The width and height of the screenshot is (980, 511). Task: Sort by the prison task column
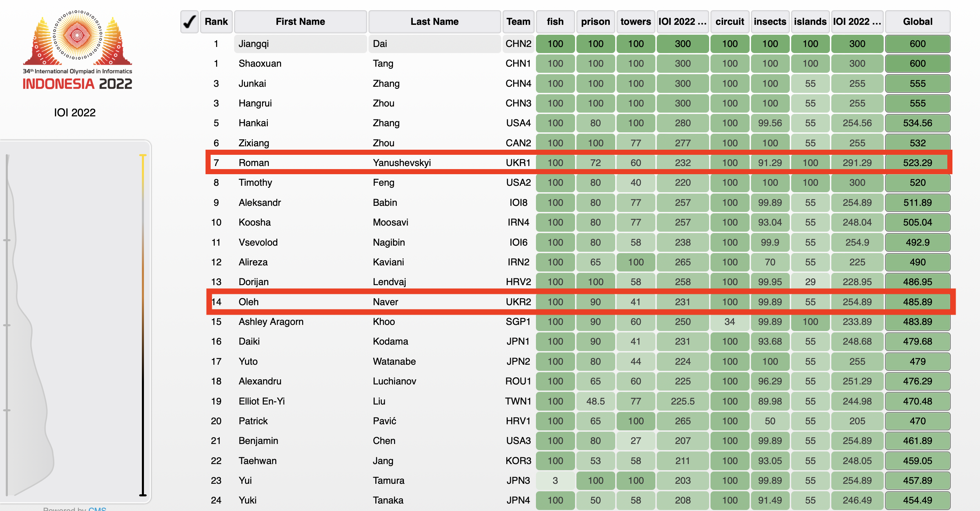[595, 22]
